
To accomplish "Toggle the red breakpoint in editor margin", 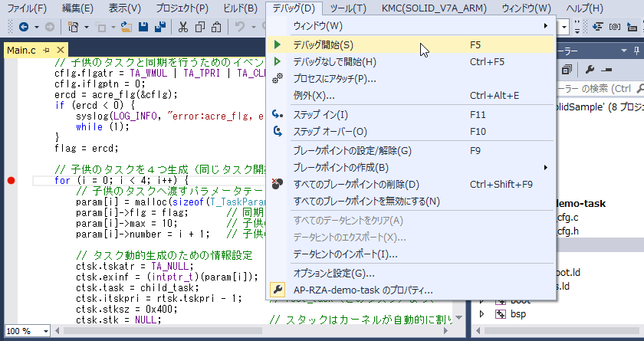I will pos(11,181).
